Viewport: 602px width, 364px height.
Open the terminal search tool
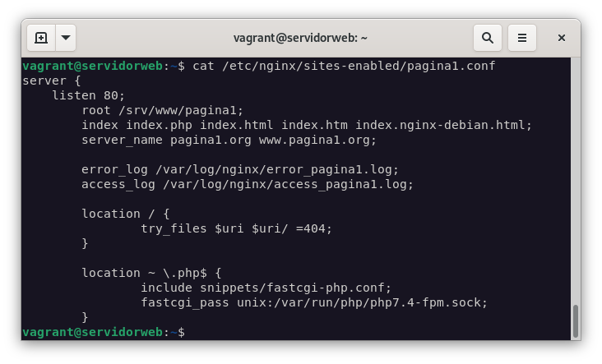point(488,38)
